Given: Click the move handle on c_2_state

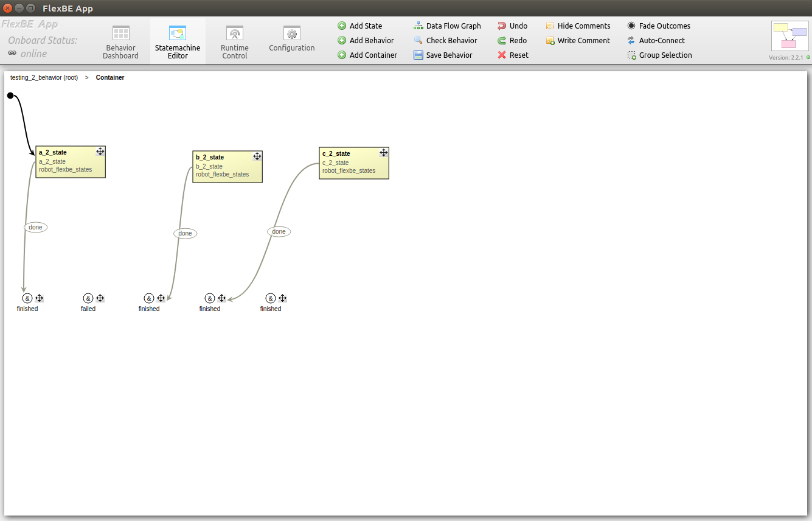Looking at the screenshot, I should (384, 152).
